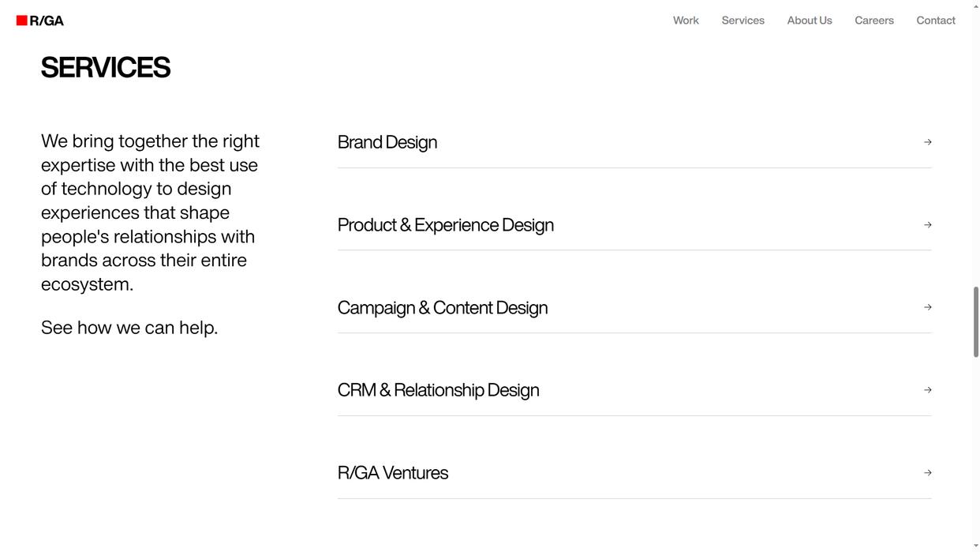
Task: Click the arrow icon next to Brand Design
Action: [927, 142]
